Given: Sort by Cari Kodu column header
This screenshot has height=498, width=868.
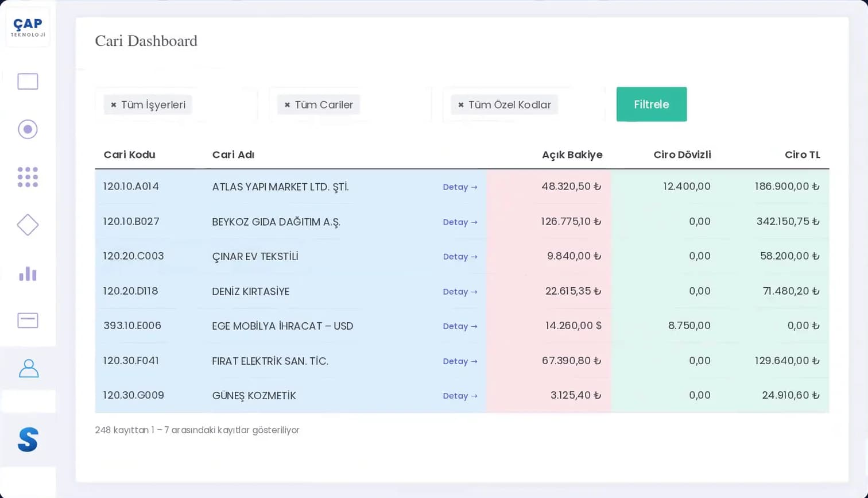Looking at the screenshot, I should [x=129, y=155].
